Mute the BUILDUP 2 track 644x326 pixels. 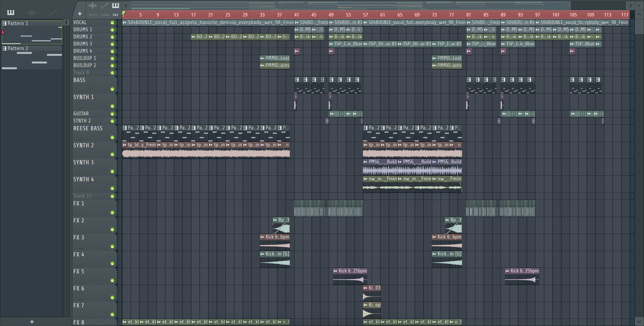[x=112, y=66]
